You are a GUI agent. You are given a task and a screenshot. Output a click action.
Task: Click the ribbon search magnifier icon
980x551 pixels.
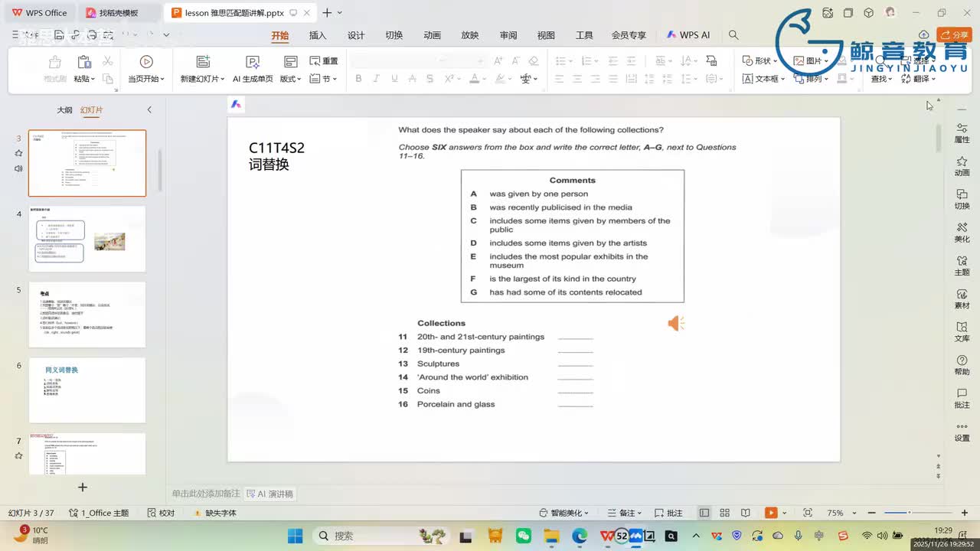[x=733, y=35]
